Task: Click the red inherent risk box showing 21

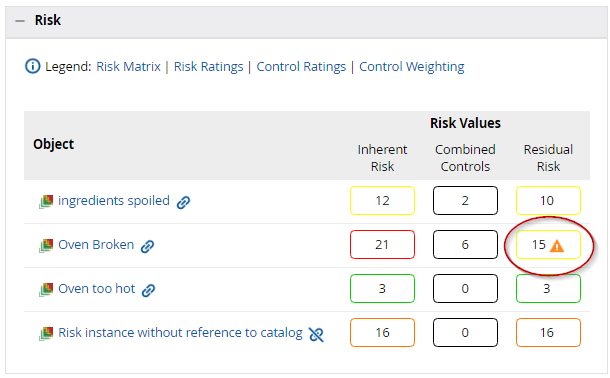Action: coord(382,245)
